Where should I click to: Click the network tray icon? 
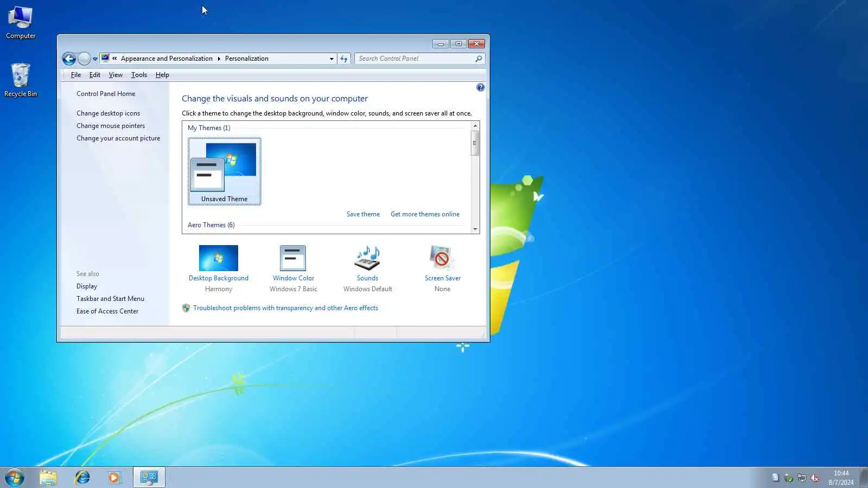[802, 478]
